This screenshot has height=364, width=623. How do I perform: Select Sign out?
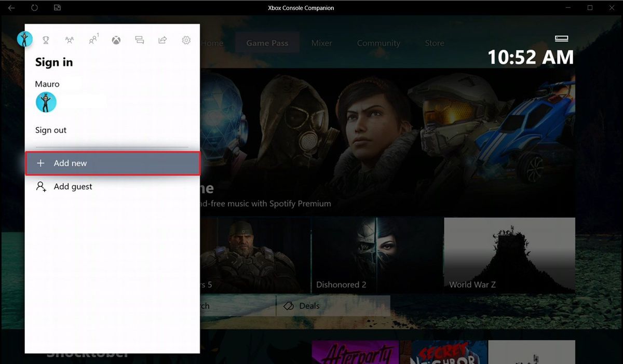(50, 130)
